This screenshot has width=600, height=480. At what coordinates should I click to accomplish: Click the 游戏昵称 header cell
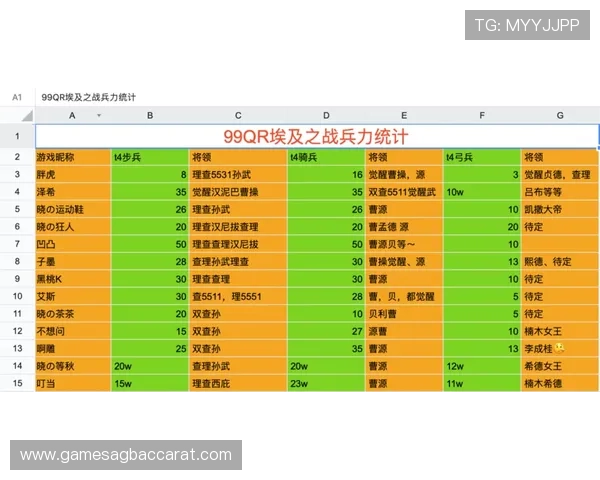(x=73, y=157)
